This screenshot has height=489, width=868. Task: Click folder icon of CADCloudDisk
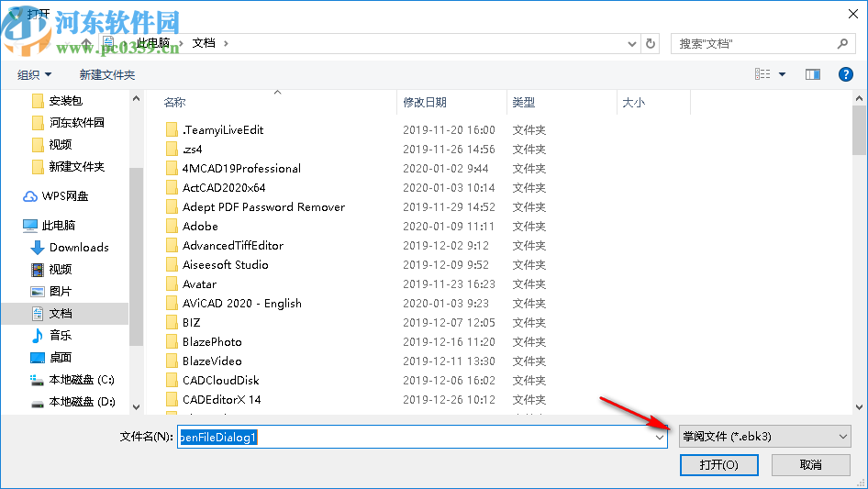172,381
